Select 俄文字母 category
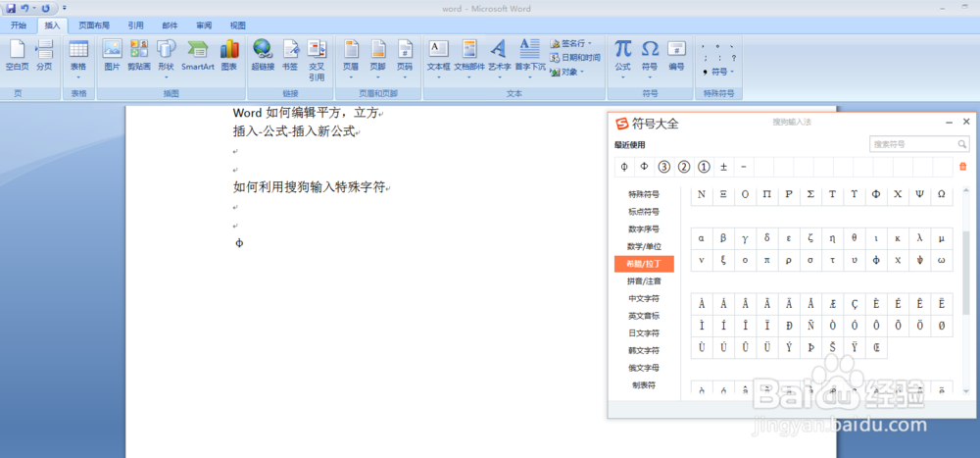 click(x=644, y=368)
